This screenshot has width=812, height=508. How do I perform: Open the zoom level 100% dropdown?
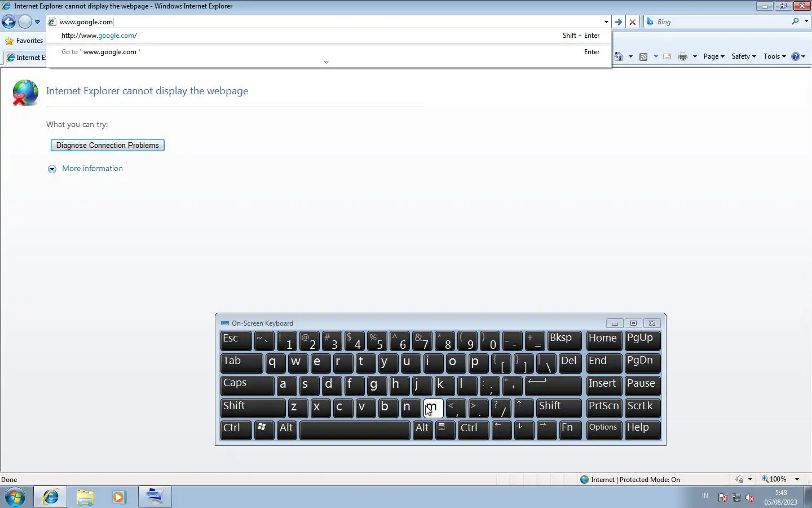[797, 479]
